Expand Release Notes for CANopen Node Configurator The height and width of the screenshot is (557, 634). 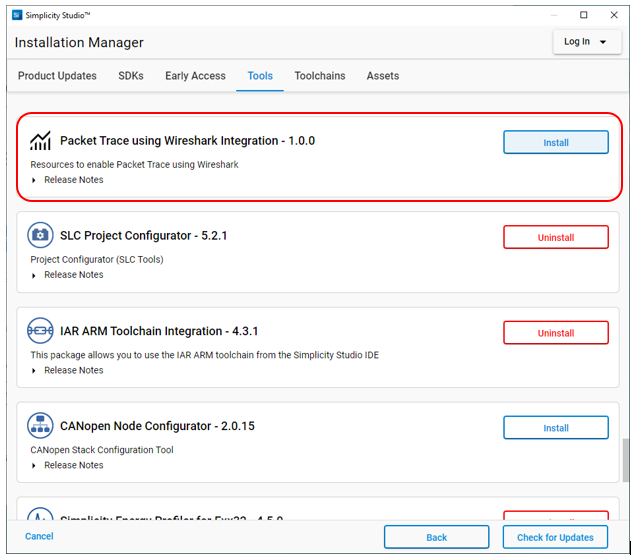point(68,465)
